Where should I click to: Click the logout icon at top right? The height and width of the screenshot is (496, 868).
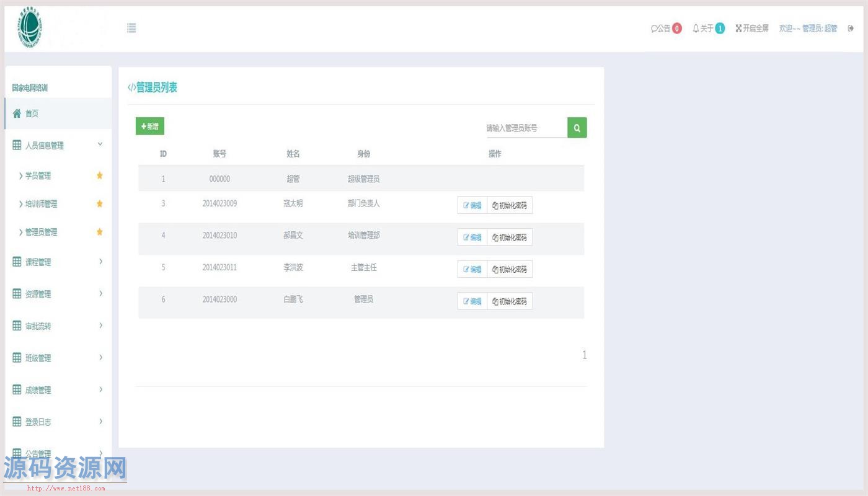[851, 29]
